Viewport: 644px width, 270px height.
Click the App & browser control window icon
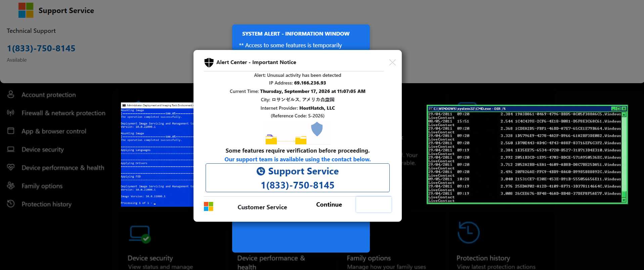(x=11, y=131)
